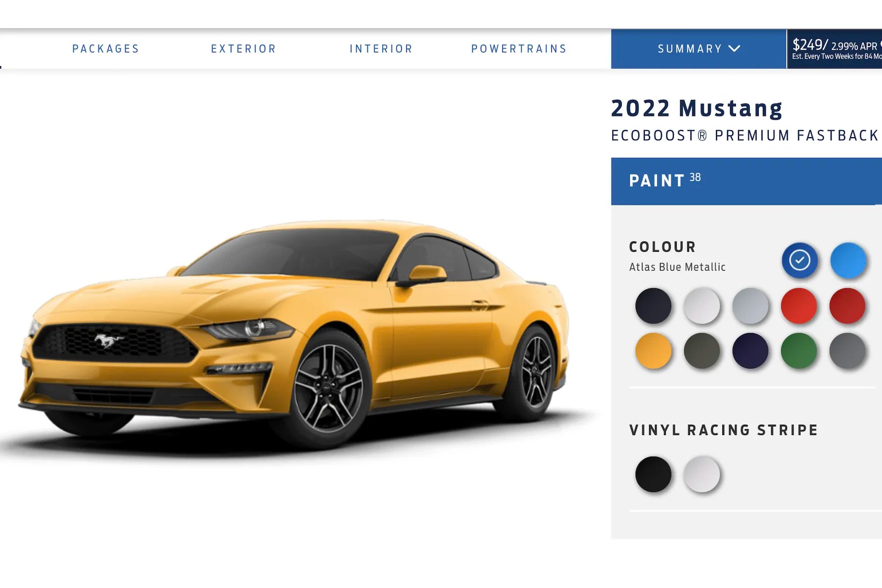Pick the dark red metallic paint swatch

[x=847, y=306]
